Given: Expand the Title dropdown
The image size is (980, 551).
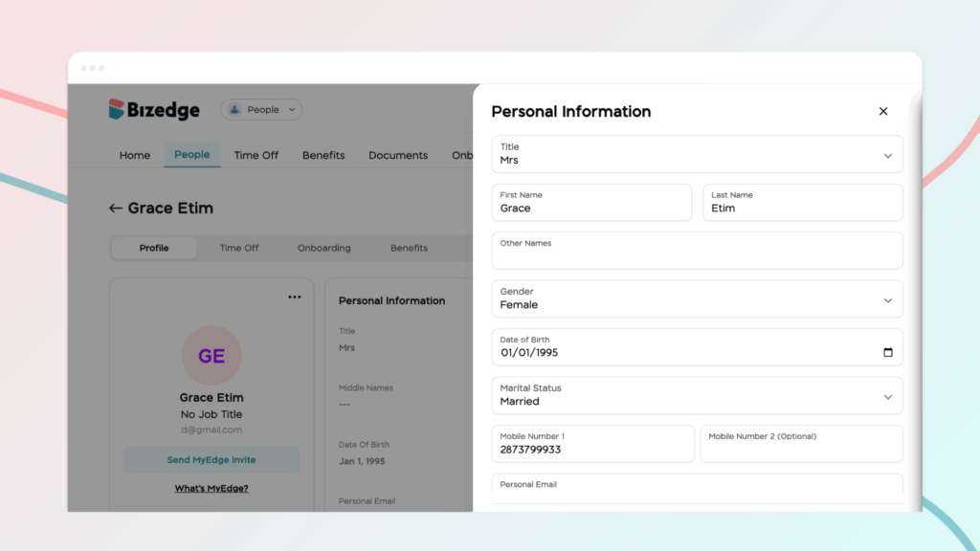Looking at the screenshot, I should [x=887, y=155].
